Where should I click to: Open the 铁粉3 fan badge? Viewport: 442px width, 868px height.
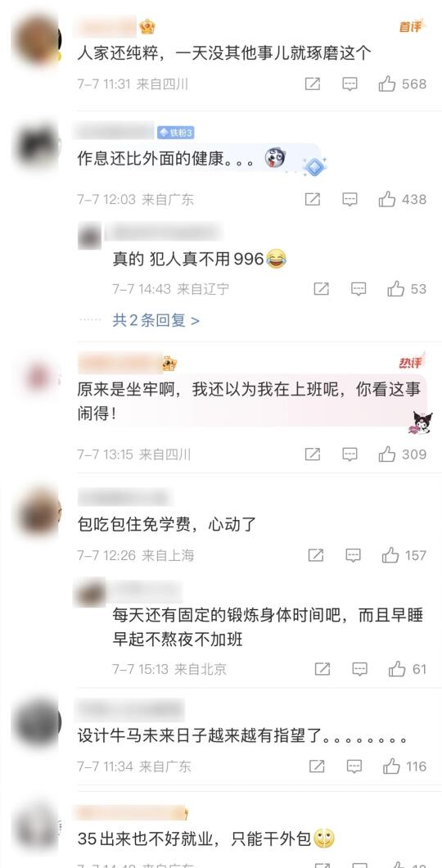175,133
